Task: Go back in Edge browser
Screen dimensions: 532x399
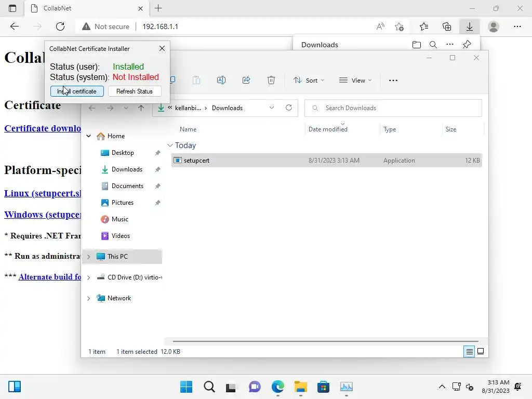Action: coord(14,26)
